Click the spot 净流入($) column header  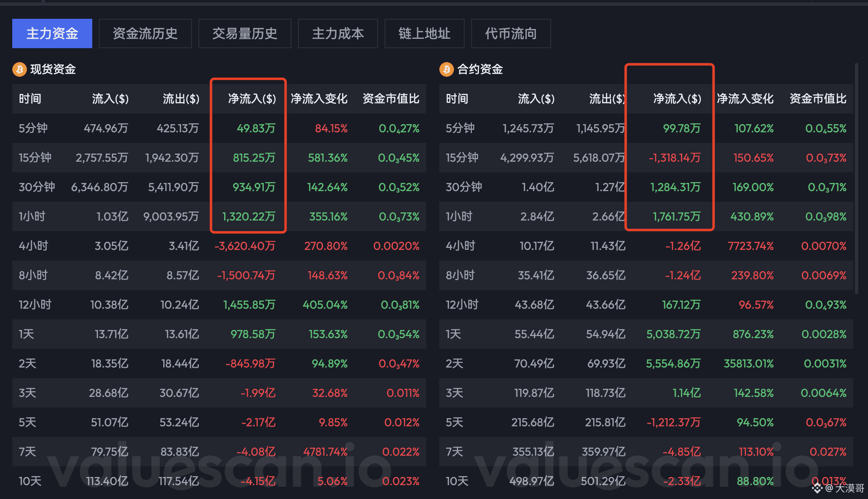(252, 99)
